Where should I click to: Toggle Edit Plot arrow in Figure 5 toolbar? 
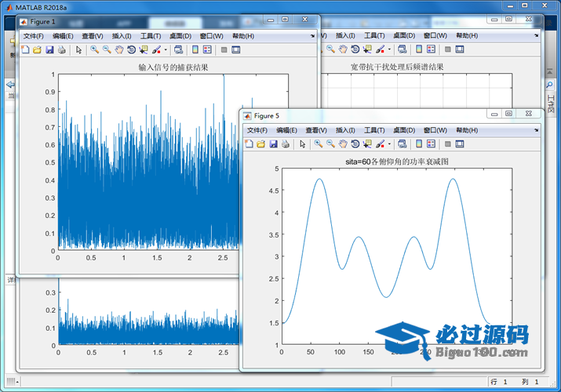click(303, 144)
